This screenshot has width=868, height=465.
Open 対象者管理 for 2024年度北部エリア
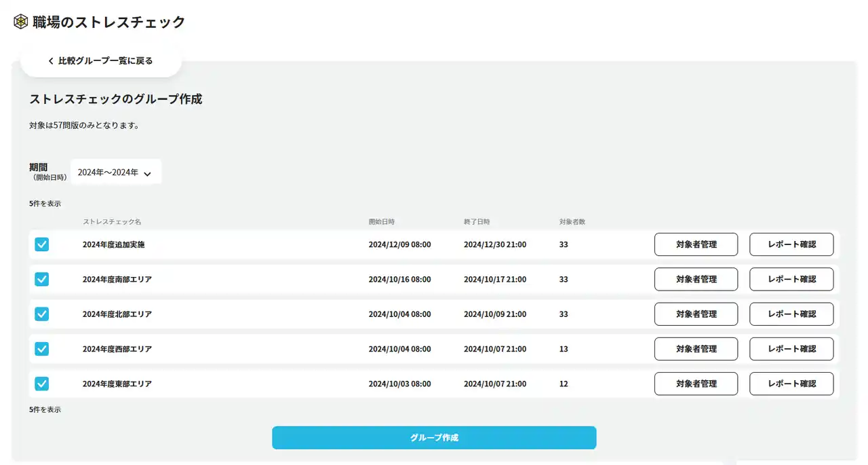pyautogui.click(x=696, y=314)
